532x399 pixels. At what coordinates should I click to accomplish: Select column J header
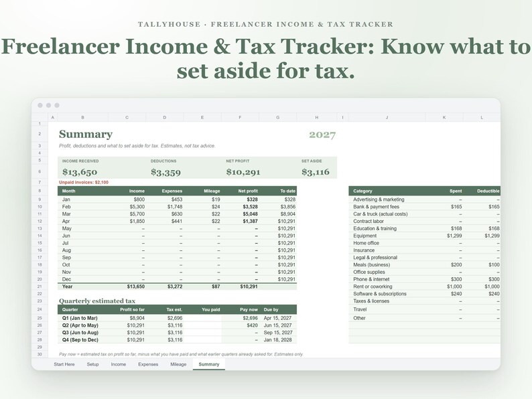click(x=387, y=117)
